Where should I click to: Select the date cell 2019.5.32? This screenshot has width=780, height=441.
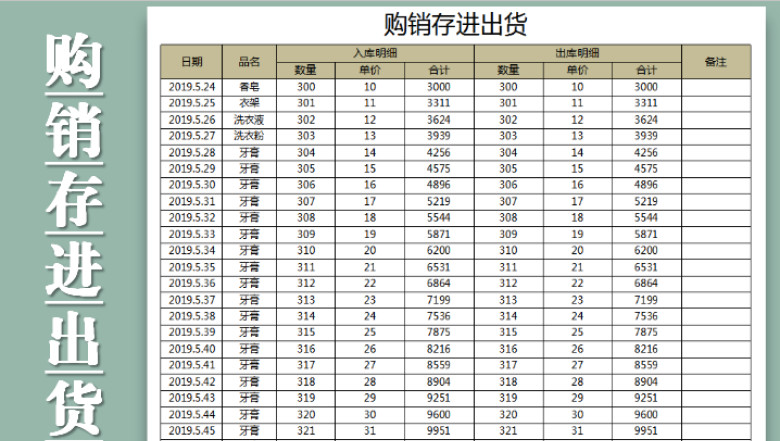[192, 218]
